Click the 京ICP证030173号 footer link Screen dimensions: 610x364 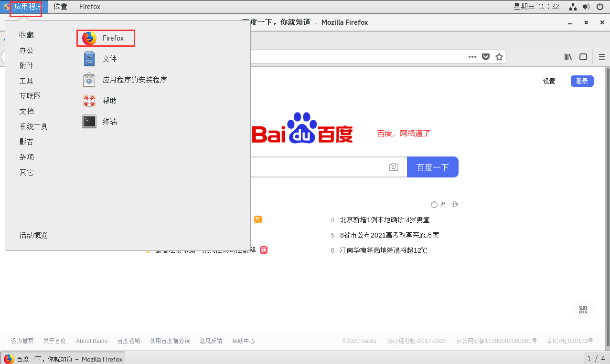click(570, 341)
